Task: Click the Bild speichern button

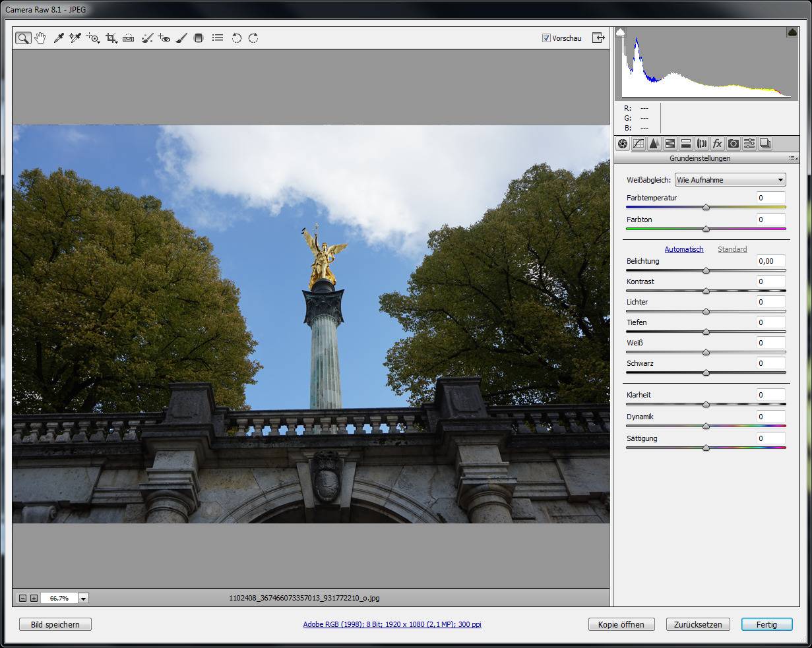Action: (x=55, y=624)
